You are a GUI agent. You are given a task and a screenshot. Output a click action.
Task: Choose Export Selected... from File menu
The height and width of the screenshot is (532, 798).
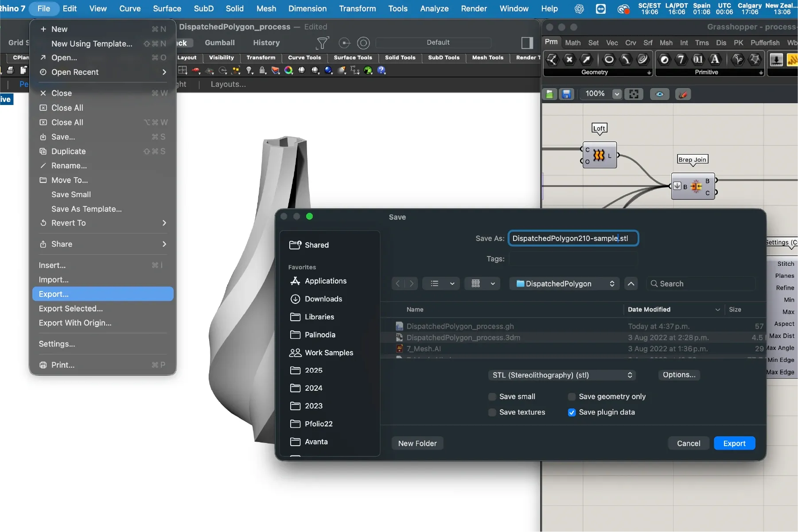71,308
